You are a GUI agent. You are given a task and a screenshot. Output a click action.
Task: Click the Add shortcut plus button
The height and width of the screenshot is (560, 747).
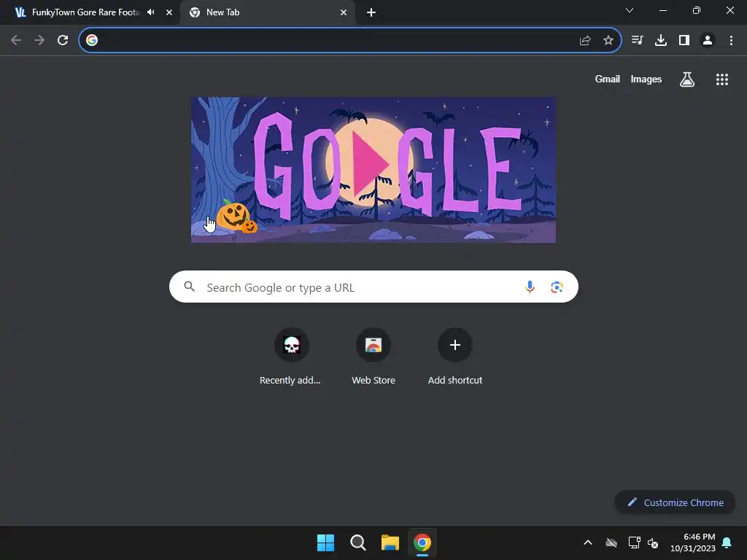(x=455, y=345)
